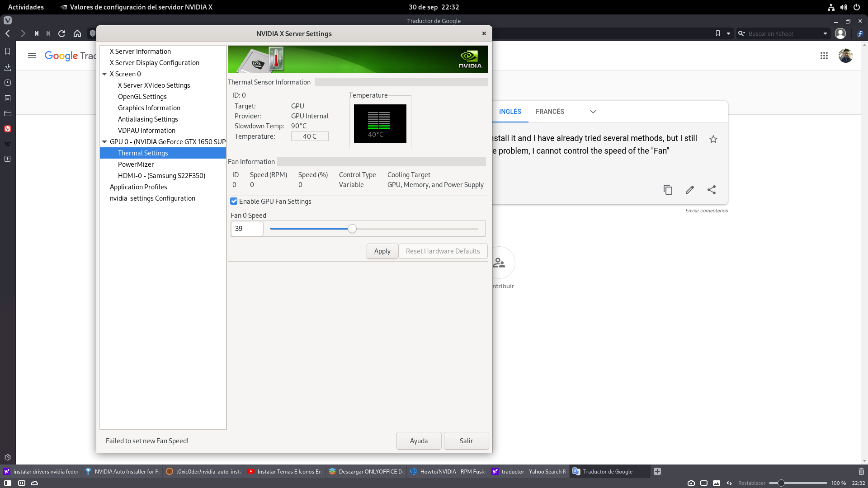The image size is (868, 488).
Task: Select the FRANCÉS language tab
Action: click(550, 112)
